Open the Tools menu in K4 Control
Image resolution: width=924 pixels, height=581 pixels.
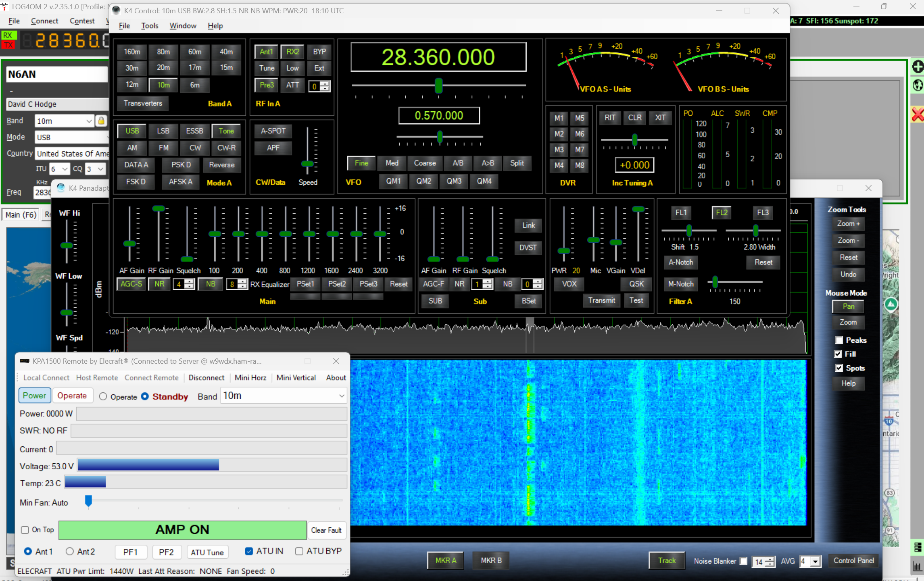coord(149,26)
